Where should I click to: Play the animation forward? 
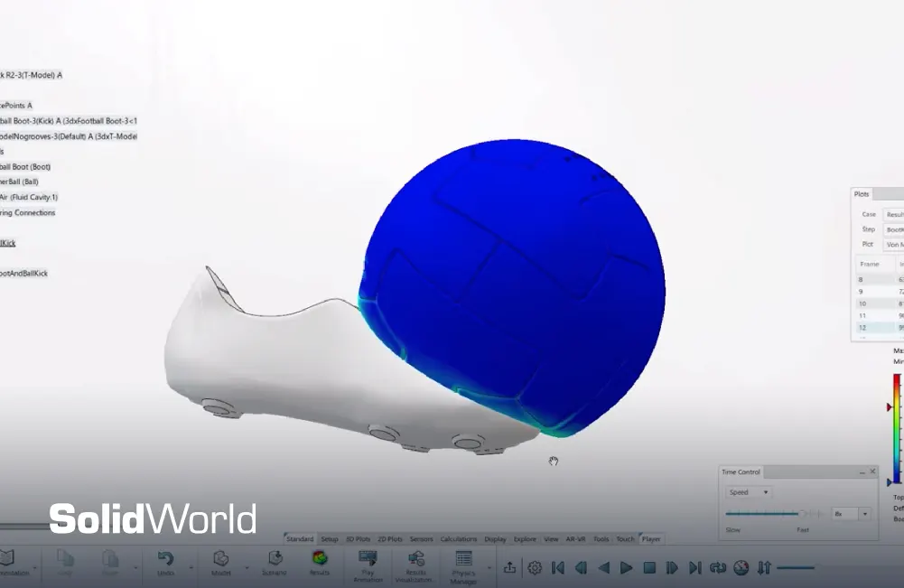pos(626,568)
